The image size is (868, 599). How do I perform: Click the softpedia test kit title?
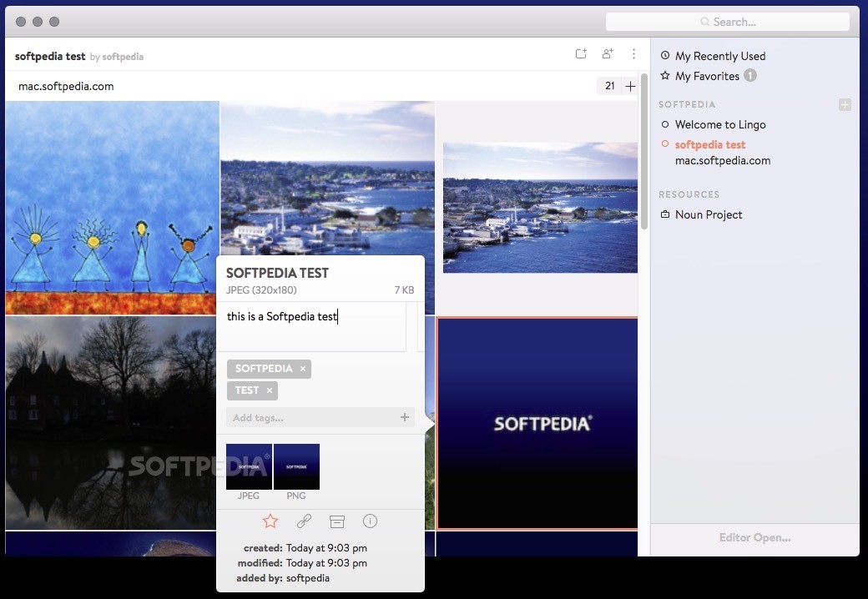50,57
